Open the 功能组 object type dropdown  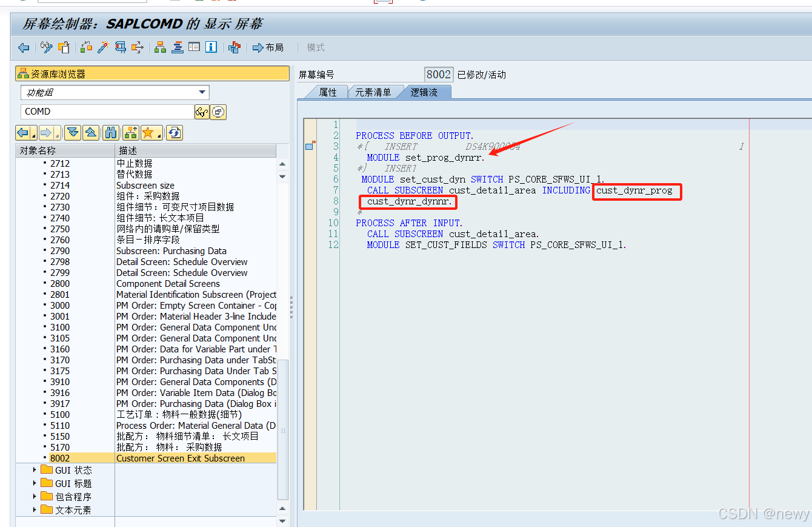point(202,93)
